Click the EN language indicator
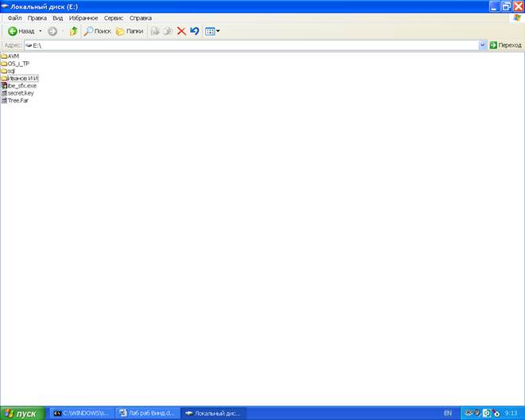This screenshot has width=525, height=420. (448, 414)
